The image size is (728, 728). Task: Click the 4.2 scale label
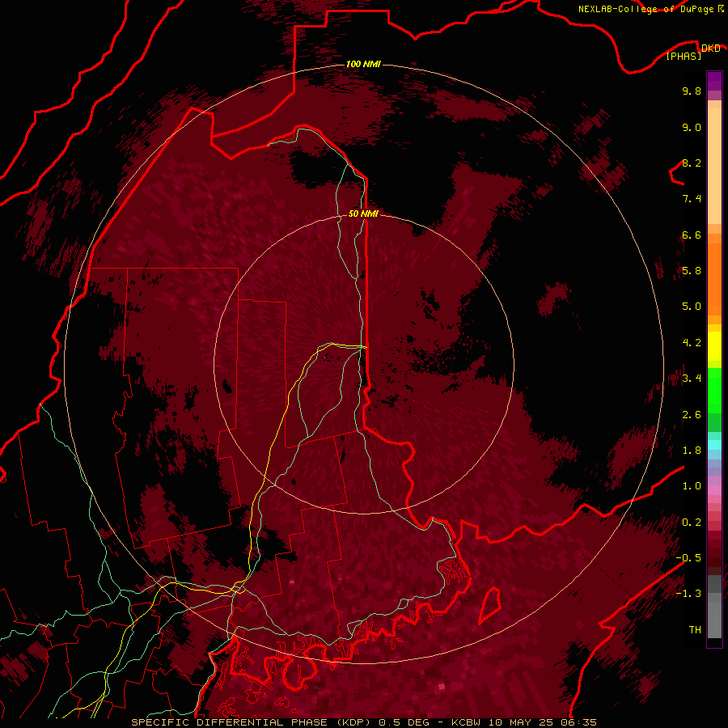692,343
